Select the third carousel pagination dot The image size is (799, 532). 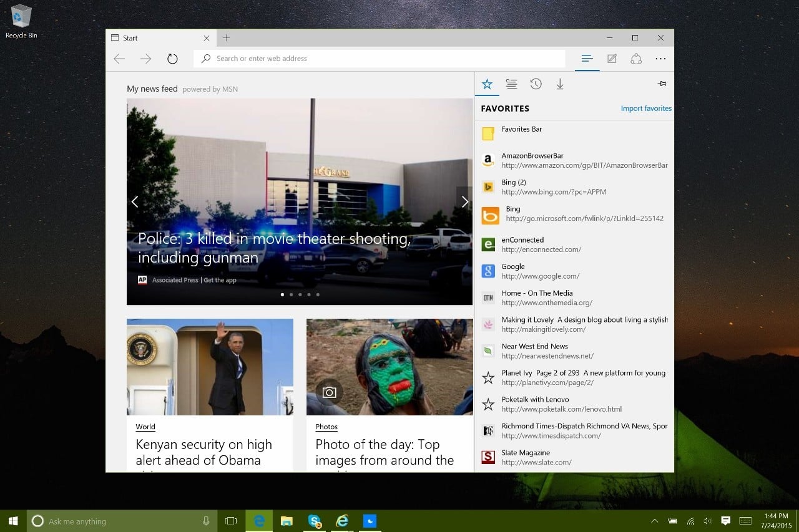[300, 294]
